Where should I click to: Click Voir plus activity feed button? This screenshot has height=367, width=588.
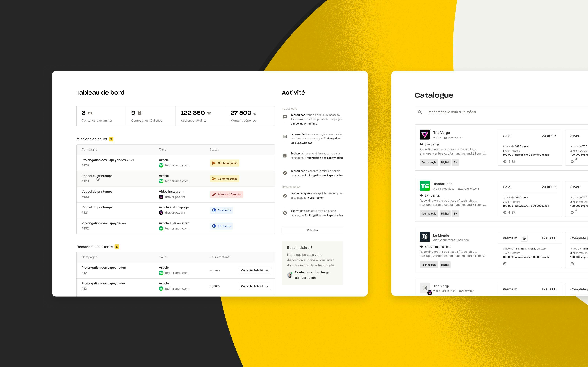tap(312, 230)
